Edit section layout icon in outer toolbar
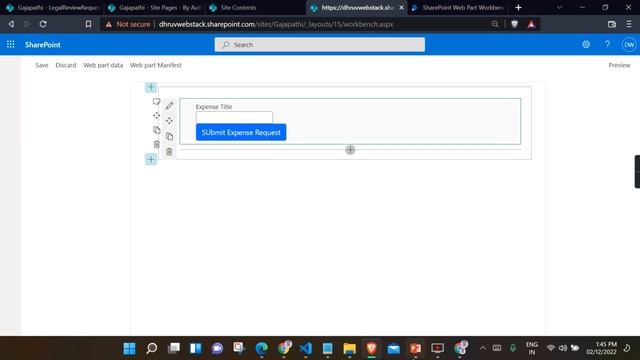This screenshot has height=360, width=640. coord(156,101)
